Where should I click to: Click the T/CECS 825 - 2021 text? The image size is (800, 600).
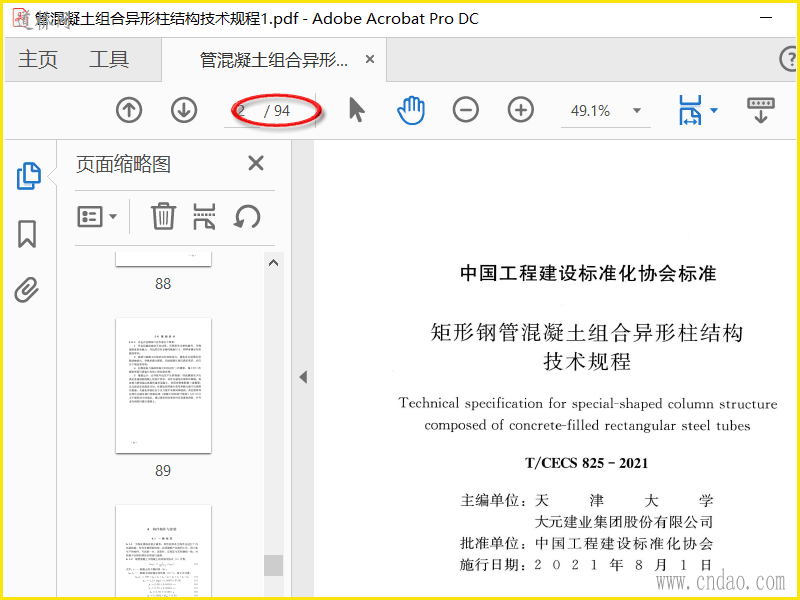point(586,463)
